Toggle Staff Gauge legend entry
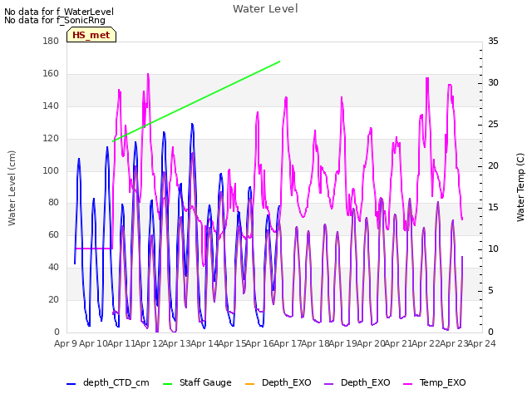The image size is (532, 399). click(197, 382)
